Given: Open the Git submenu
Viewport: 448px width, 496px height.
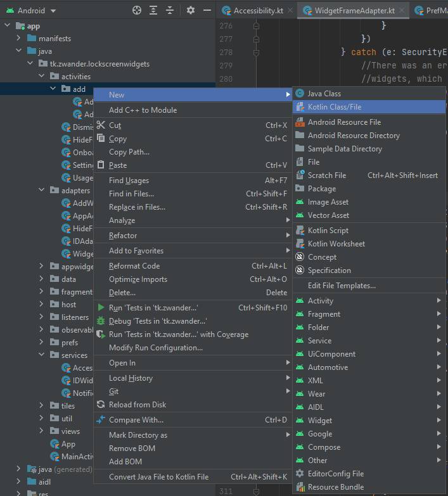Looking at the screenshot, I should (x=193, y=391).
